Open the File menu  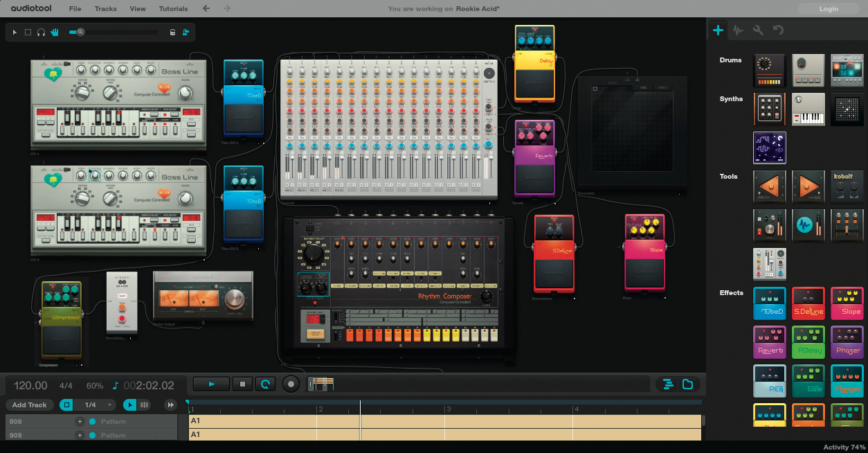[75, 9]
